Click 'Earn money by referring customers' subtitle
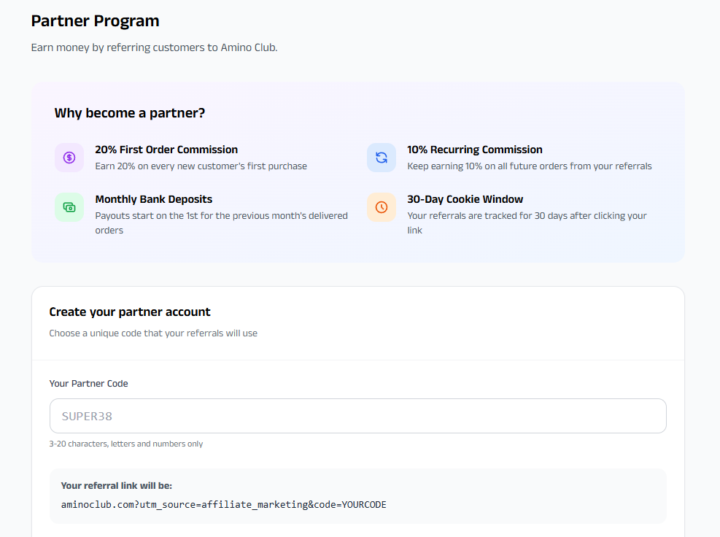 [x=154, y=47]
